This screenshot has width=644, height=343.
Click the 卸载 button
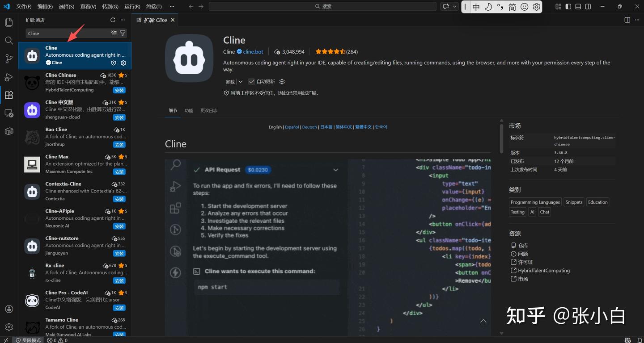(x=230, y=82)
